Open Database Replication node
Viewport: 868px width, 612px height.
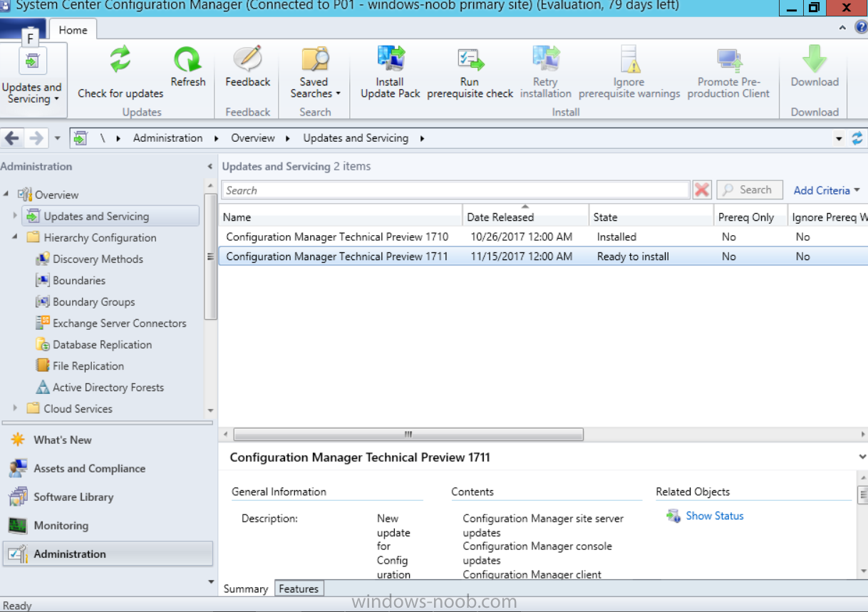click(102, 345)
